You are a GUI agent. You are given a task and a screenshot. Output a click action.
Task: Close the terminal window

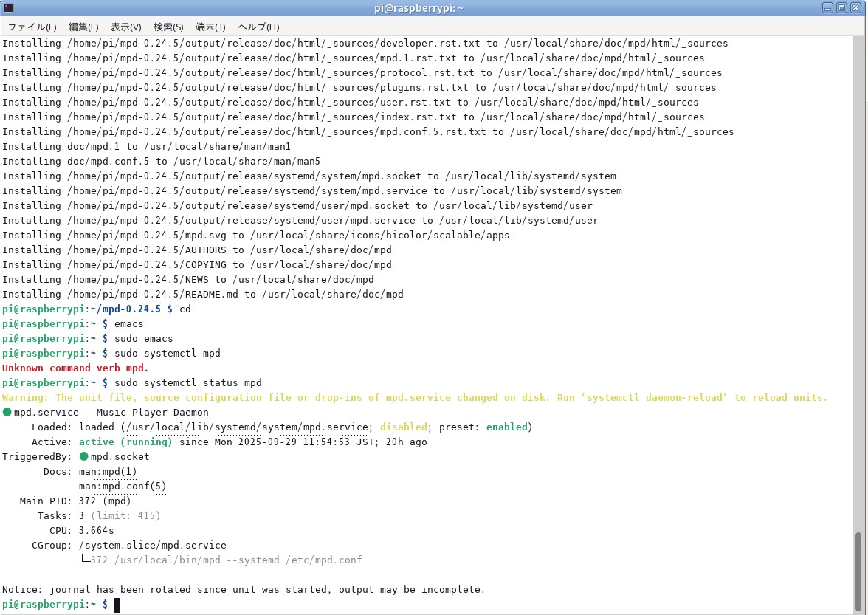855,8
